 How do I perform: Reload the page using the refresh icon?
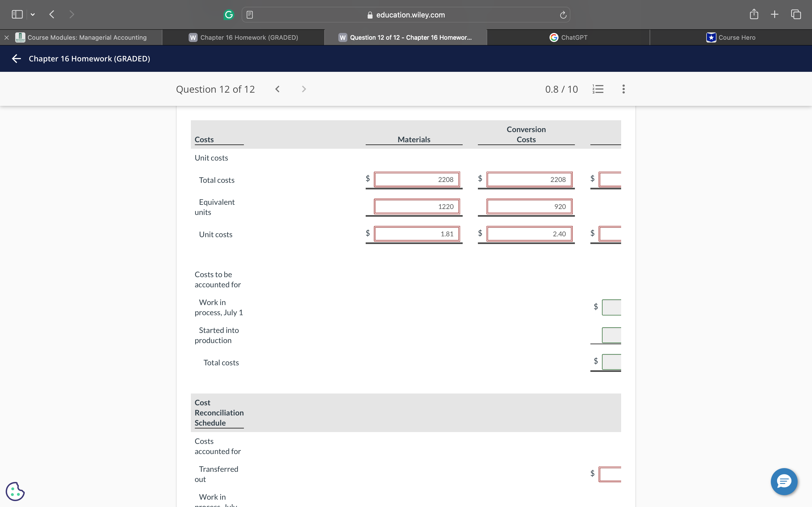563,15
